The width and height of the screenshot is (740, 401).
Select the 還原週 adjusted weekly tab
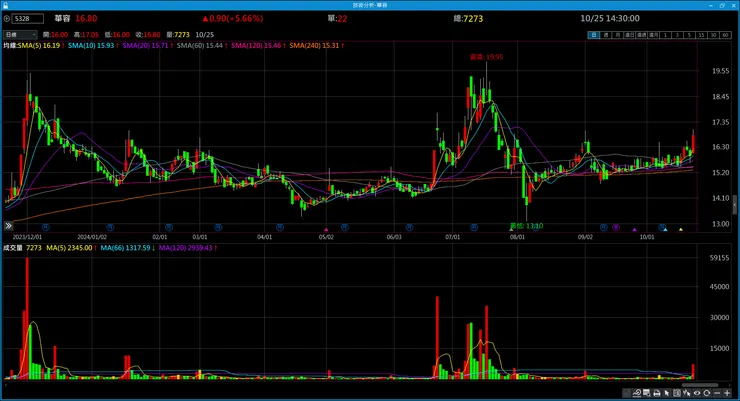tap(641, 35)
